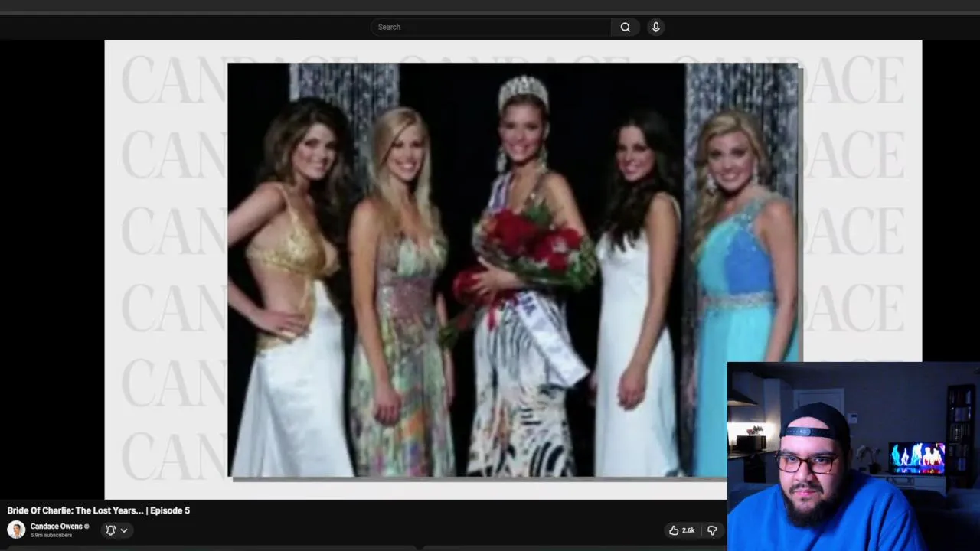Viewport: 980px width, 551px height.
Task: Click the 5.9m subscribers text
Action: coord(51,535)
